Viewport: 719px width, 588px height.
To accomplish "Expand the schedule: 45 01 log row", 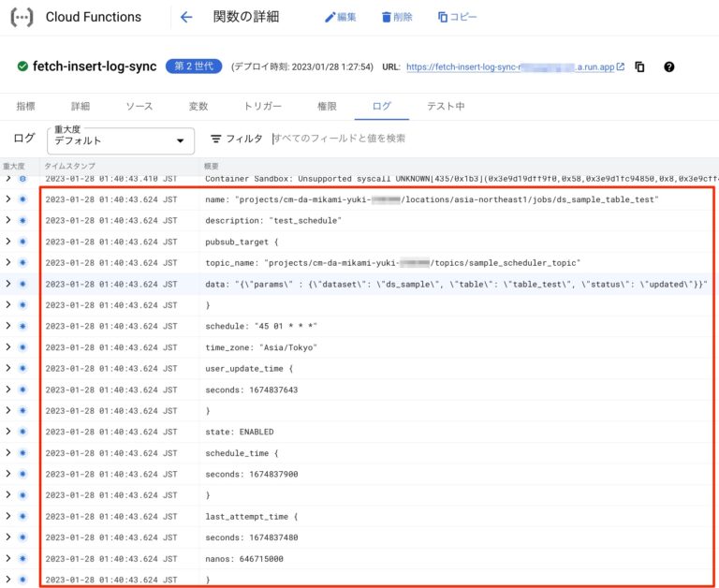I will (x=7, y=326).
